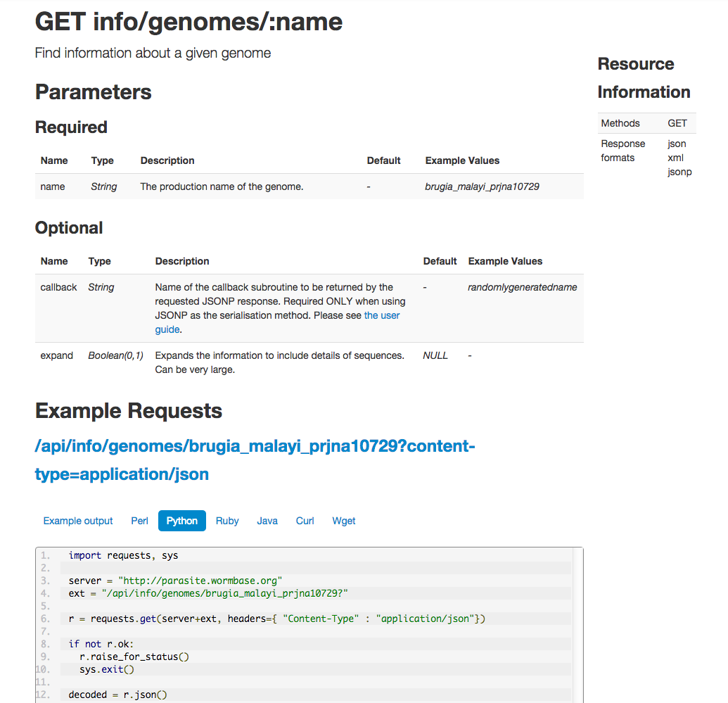Click the brugia_malayi_prjna10729 example value

(482, 186)
